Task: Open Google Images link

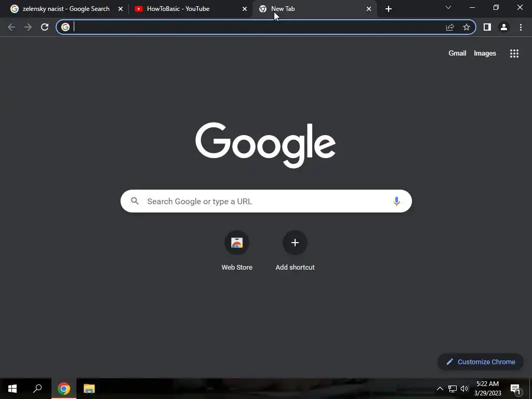Action: tap(485, 54)
